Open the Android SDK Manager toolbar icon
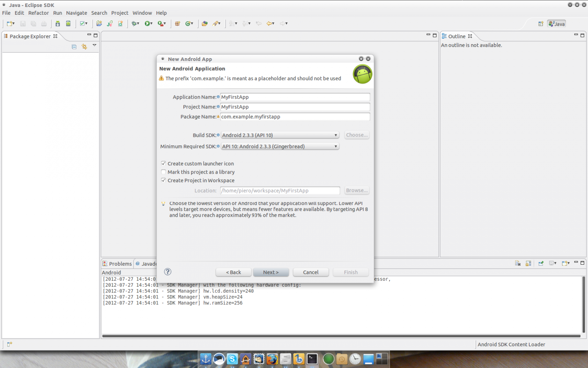 coord(58,24)
